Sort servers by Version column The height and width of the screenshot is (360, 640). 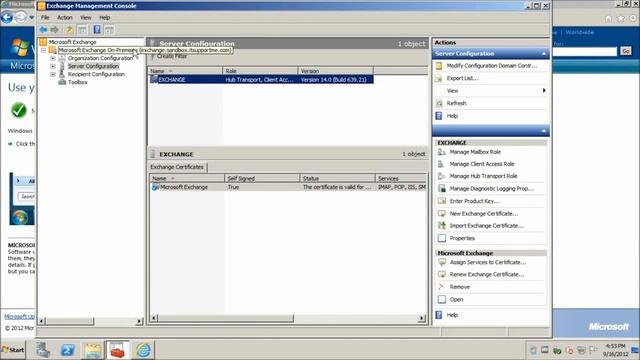coord(336,71)
